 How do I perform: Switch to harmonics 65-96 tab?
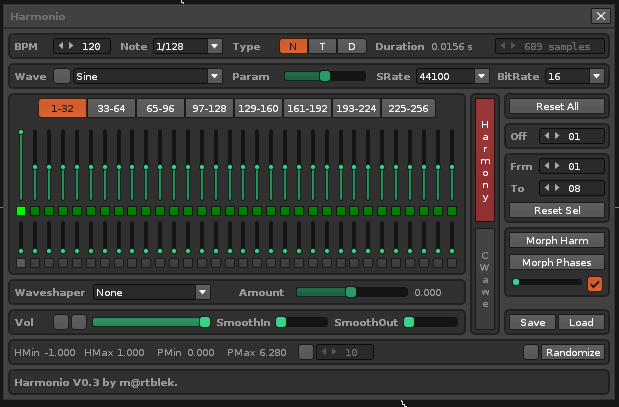pyautogui.click(x=160, y=108)
